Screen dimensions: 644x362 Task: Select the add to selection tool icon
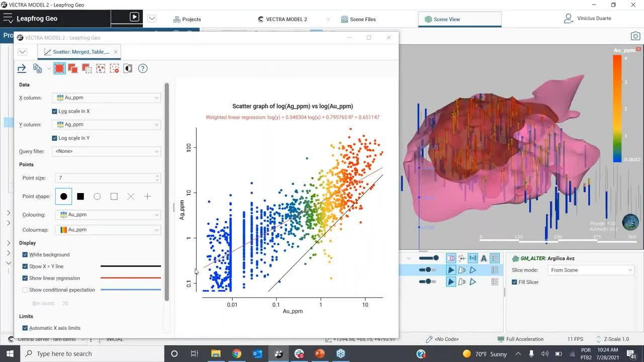(x=73, y=68)
